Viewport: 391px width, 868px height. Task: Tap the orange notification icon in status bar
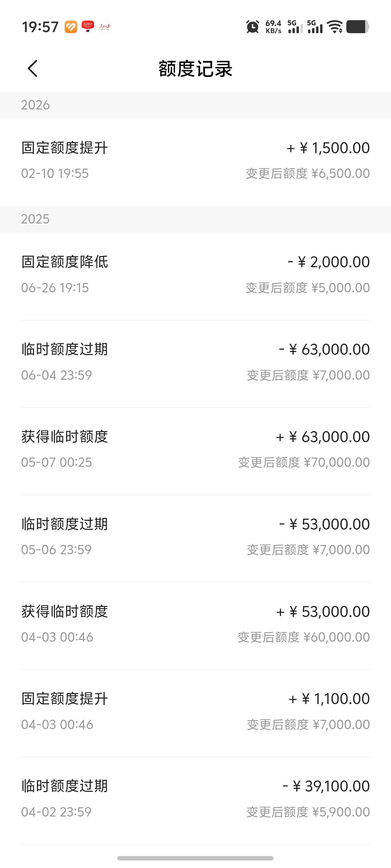tap(71, 27)
